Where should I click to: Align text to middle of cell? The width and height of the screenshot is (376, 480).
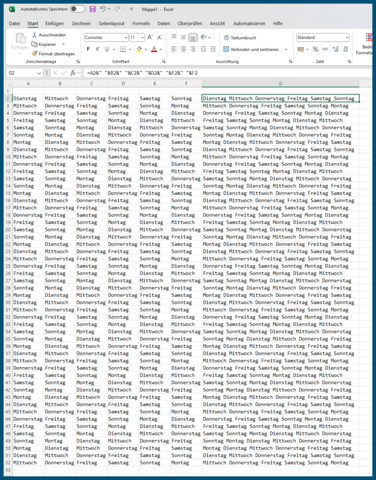pyautogui.click(x=183, y=37)
